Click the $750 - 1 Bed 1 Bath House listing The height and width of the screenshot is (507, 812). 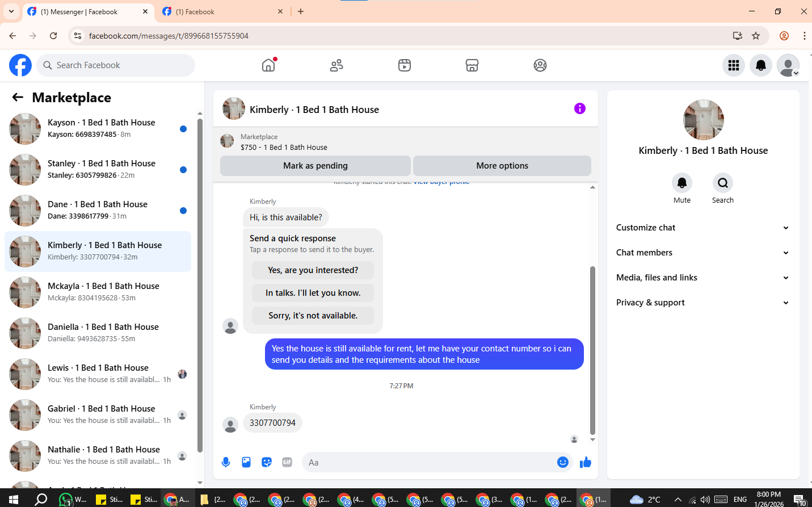(284, 147)
